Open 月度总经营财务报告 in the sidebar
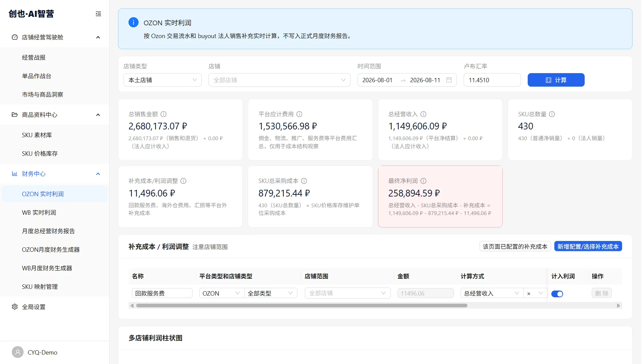This screenshot has height=364, width=642. point(55,231)
